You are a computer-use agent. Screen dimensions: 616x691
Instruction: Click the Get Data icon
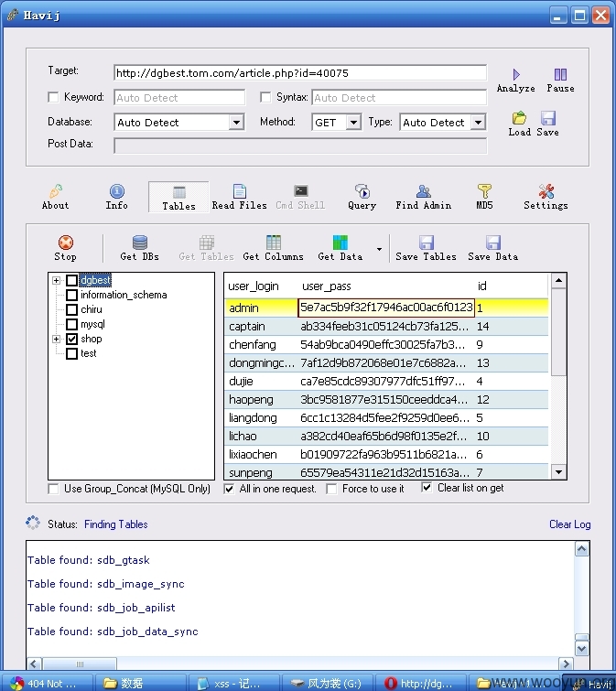(340, 242)
